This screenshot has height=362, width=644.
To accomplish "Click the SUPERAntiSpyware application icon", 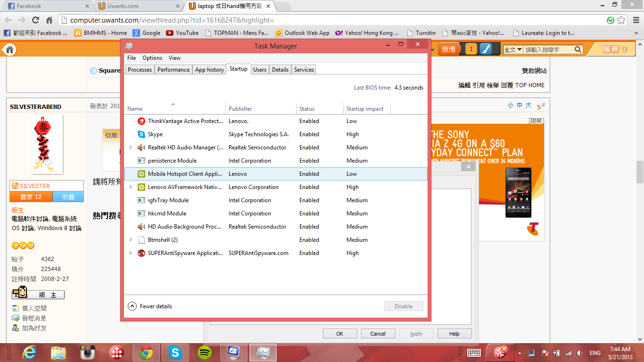I will point(141,253).
